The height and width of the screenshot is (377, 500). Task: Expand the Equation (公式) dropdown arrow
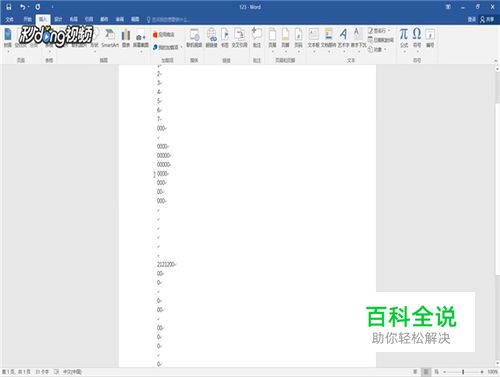point(404,51)
